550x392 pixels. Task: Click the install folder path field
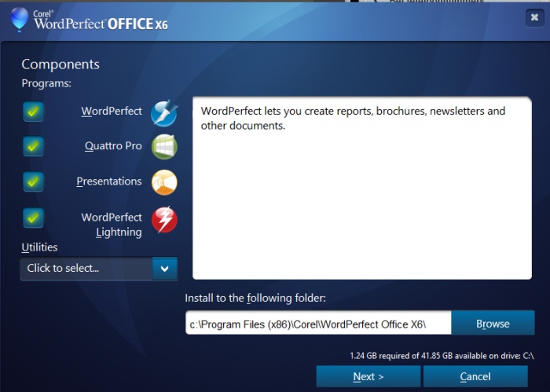pos(318,323)
